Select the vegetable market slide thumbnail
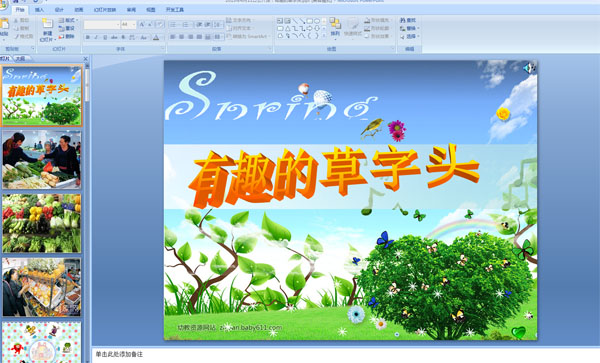Screen dimensions: 600x363 [x=42, y=224]
